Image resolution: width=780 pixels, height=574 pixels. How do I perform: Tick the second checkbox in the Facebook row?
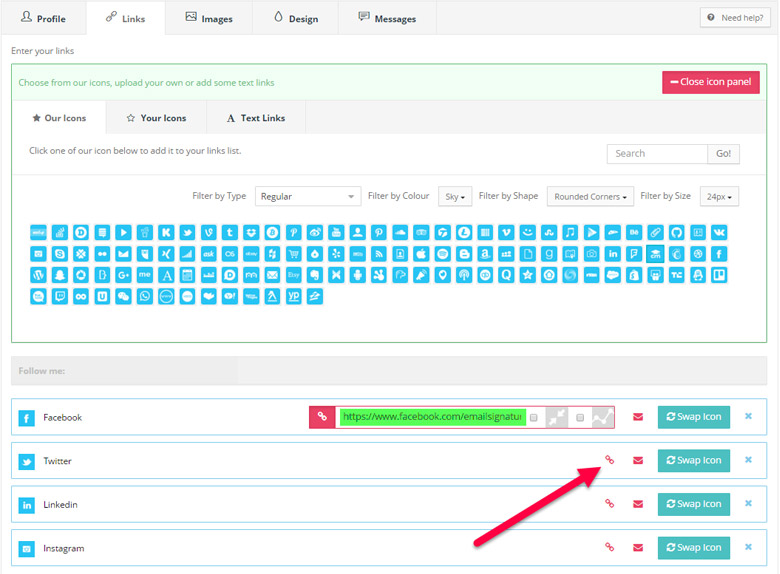tap(580, 417)
